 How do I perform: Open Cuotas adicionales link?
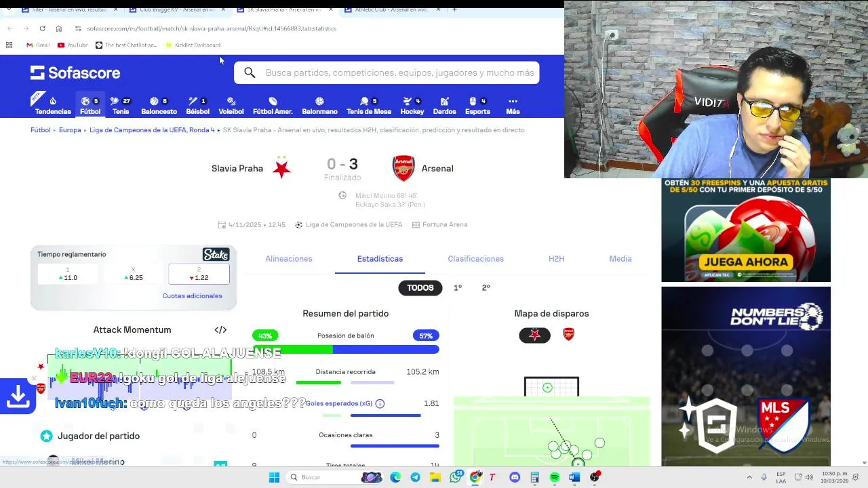point(192,296)
